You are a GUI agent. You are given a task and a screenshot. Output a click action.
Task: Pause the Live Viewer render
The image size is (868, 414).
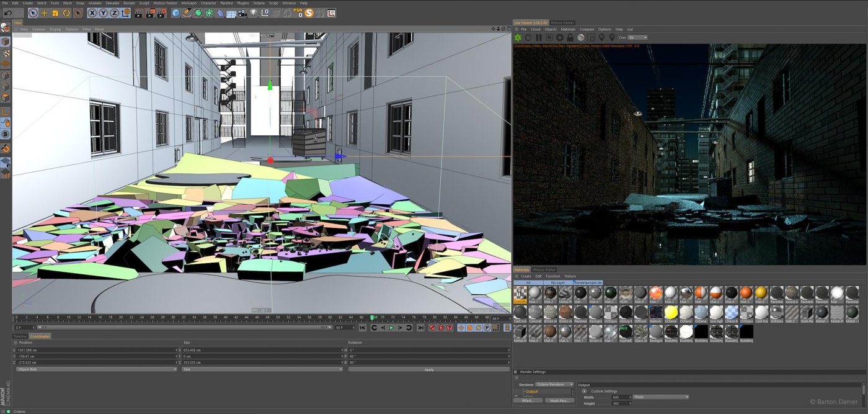[x=539, y=38]
